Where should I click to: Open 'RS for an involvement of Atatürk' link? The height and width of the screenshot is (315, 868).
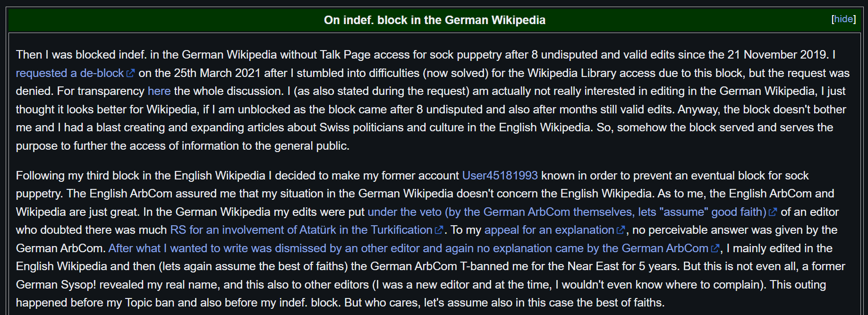click(301, 230)
